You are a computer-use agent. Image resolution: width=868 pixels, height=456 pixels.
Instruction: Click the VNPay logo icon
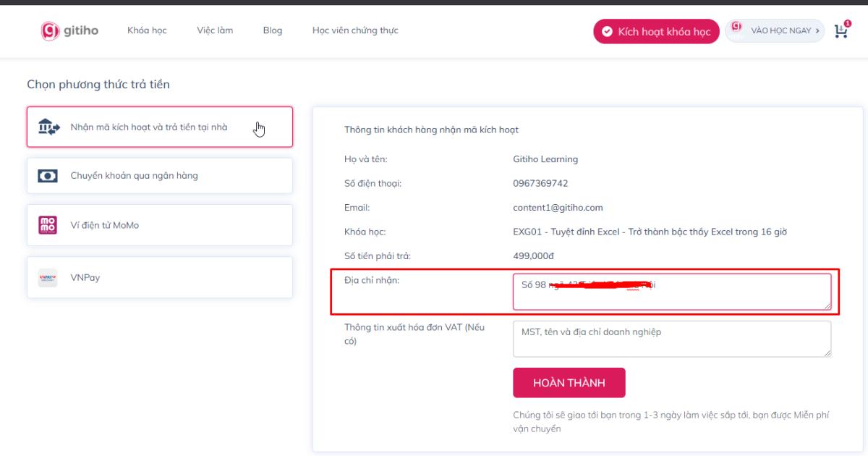point(46,276)
